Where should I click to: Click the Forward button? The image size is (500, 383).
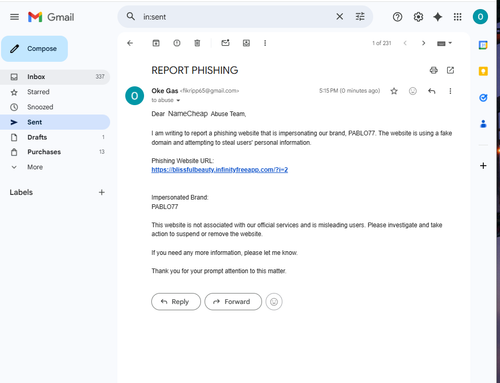click(x=233, y=302)
